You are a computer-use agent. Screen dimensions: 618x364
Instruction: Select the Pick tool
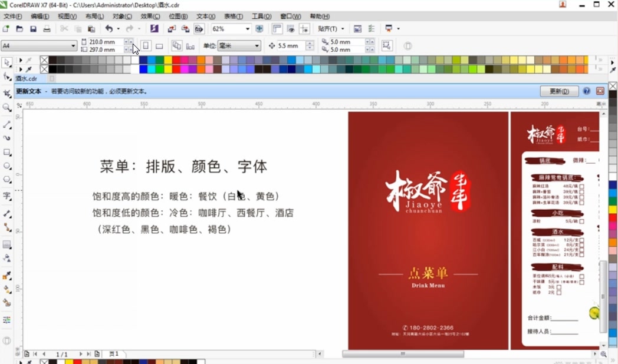pos(6,62)
